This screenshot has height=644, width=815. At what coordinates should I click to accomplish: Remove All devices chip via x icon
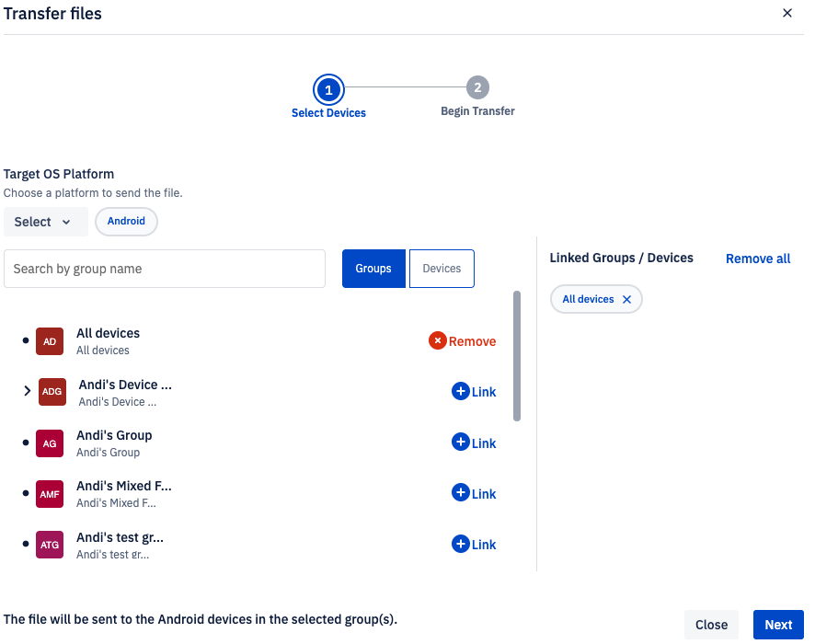(626, 300)
